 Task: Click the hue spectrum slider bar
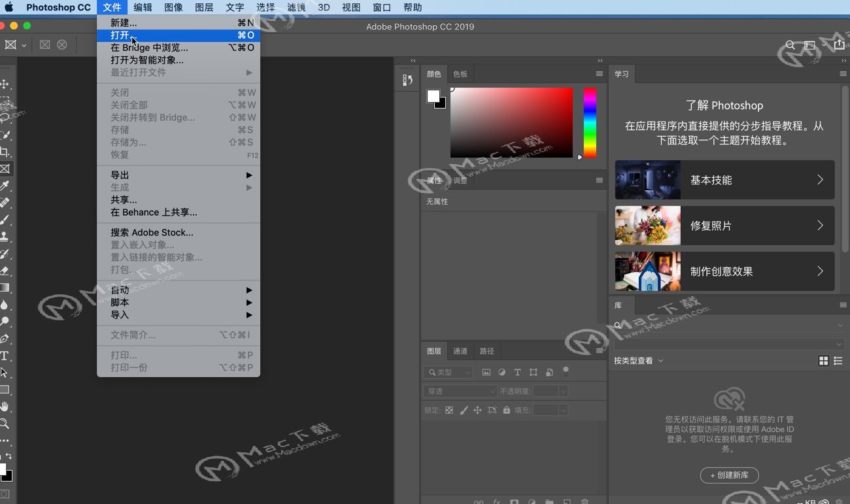coord(590,123)
